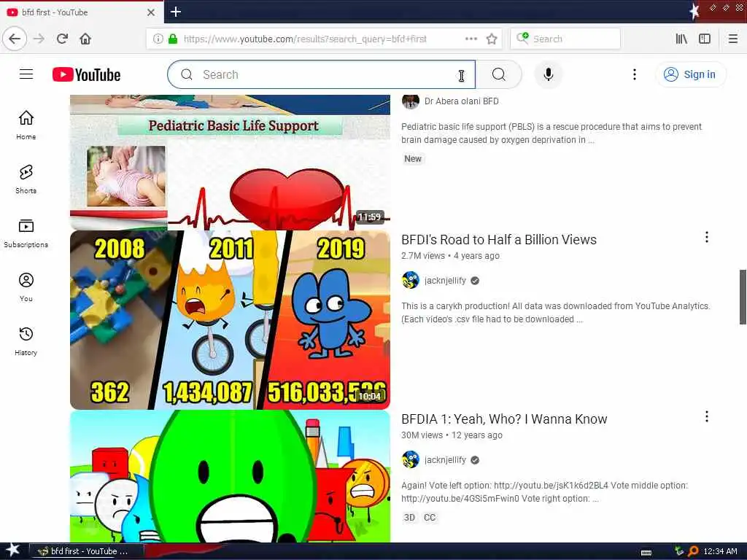Open BFDI's Road to Half a Billion thumbnail
This screenshot has height=560, width=747.
pyautogui.click(x=230, y=320)
